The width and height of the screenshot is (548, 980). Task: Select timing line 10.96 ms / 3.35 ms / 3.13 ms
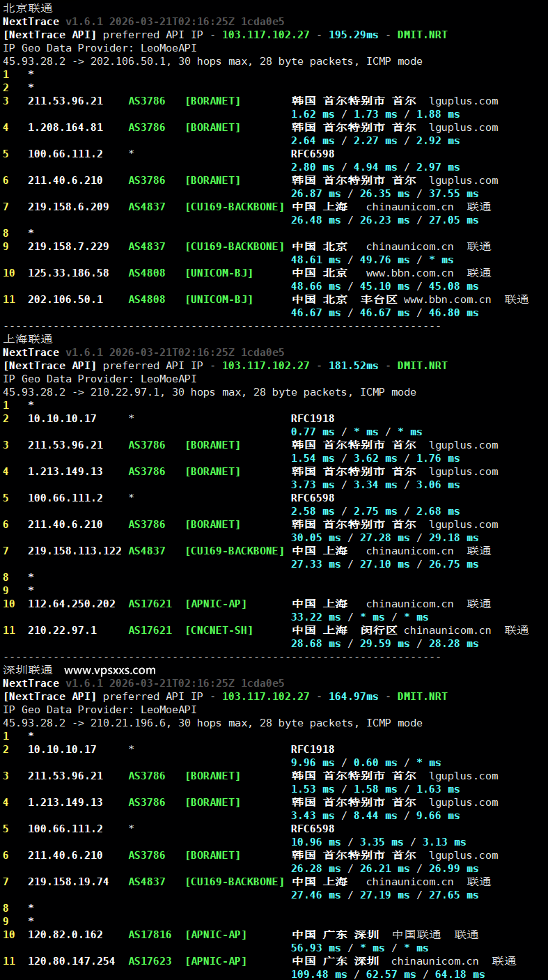(379, 842)
